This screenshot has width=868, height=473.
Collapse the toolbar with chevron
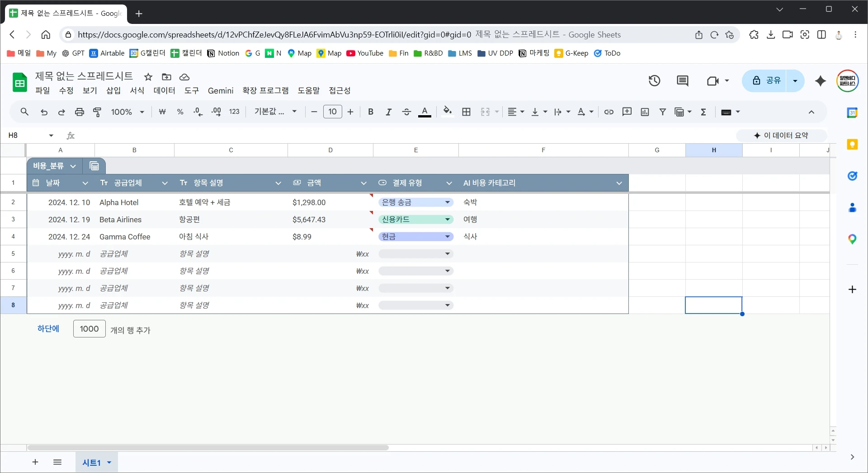[811, 112]
